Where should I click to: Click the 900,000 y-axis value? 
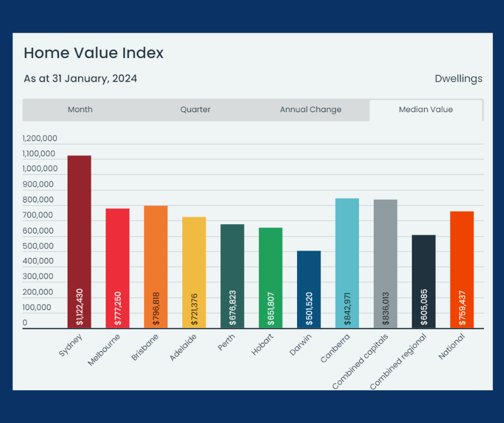[x=38, y=185]
